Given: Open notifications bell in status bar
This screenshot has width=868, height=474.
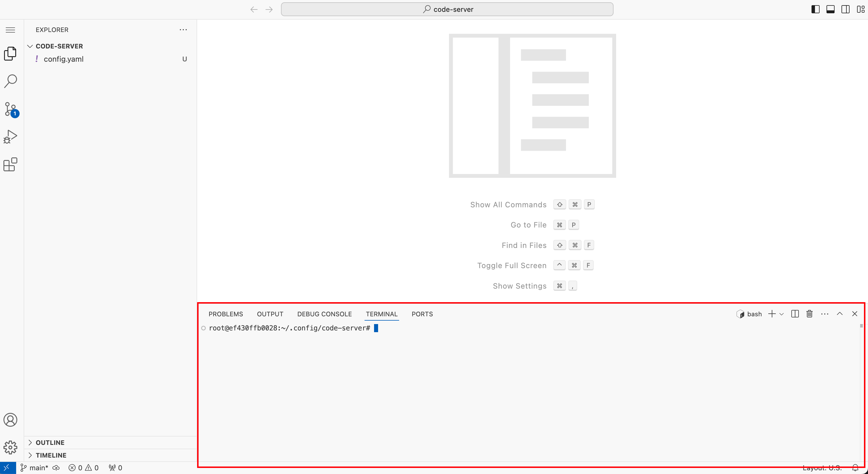Looking at the screenshot, I should tap(855, 468).
